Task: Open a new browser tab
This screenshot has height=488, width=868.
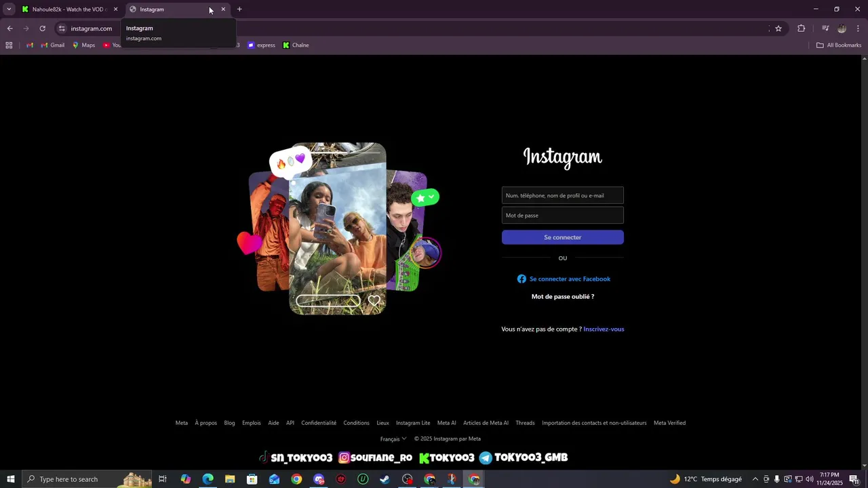Action: (x=239, y=9)
